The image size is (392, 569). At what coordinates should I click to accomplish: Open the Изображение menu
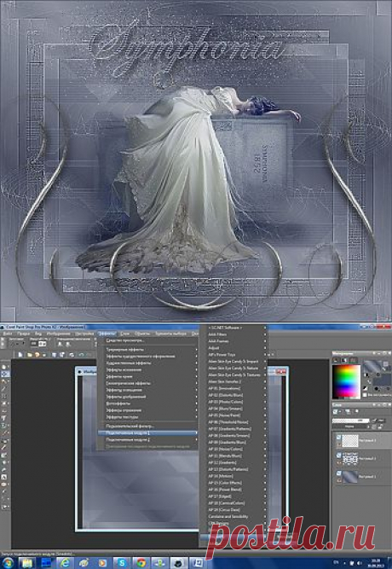click(x=58, y=334)
